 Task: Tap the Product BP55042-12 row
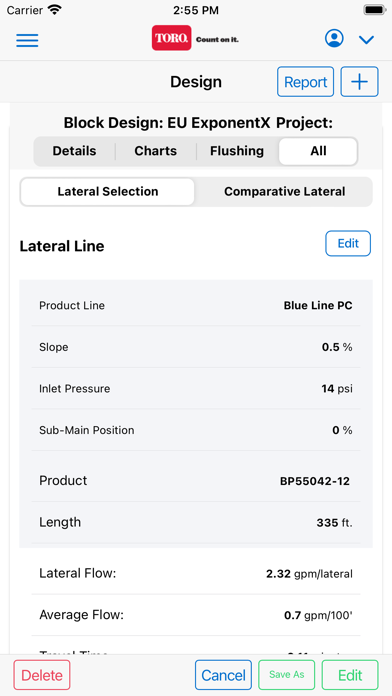[x=196, y=481]
